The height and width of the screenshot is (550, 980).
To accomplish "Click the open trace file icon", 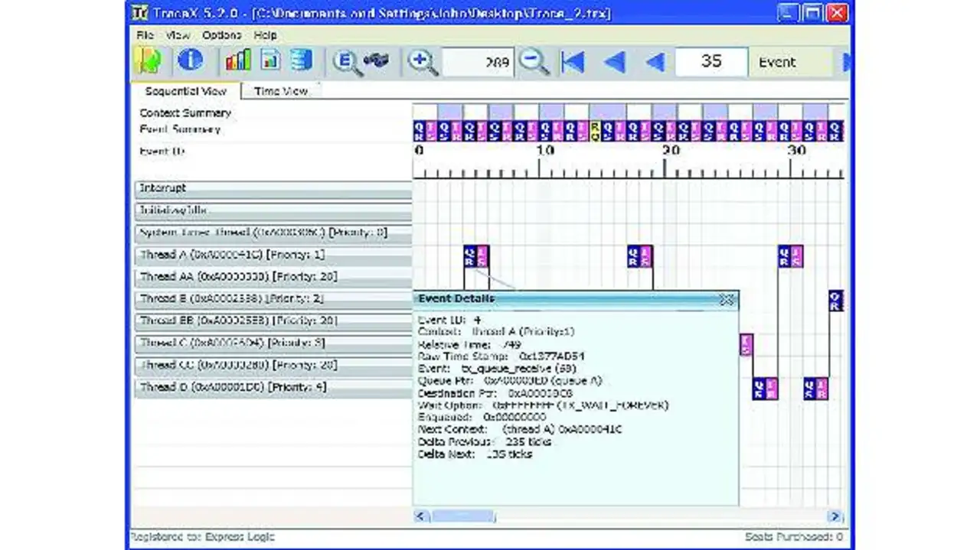I will click(147, 61).
